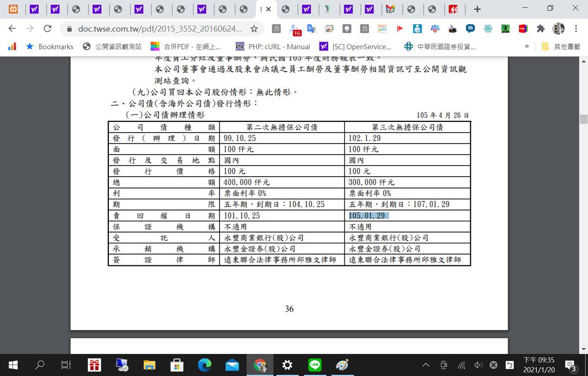Open the LINE app from the taskbar
588x376 pixels.
coord(315,365)
